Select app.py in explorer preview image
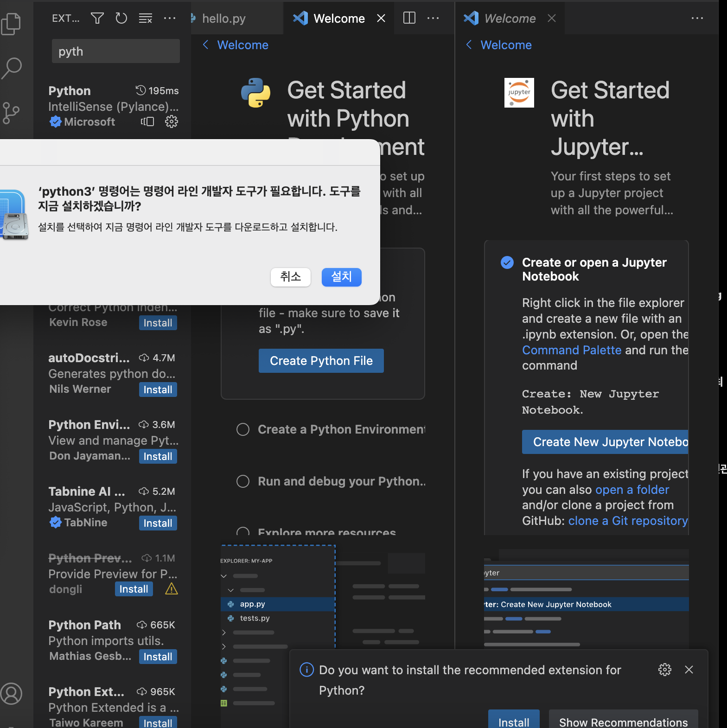 (278, 604)
